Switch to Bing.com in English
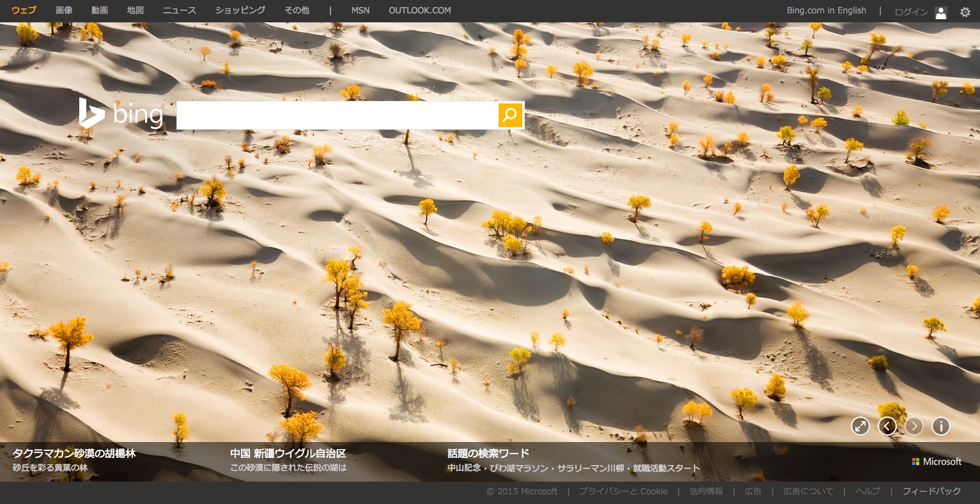Image resolution: width=980 pixels, height=504 pixels. tap(826, 11)
